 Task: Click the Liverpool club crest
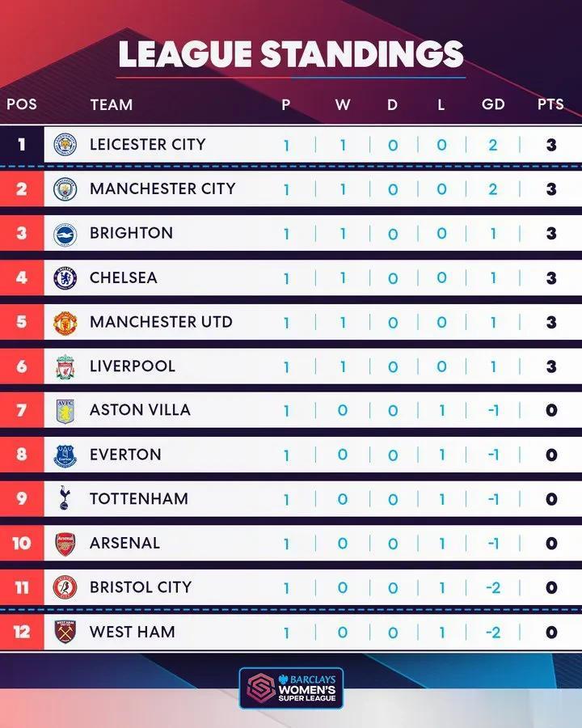tap(65, 366)
